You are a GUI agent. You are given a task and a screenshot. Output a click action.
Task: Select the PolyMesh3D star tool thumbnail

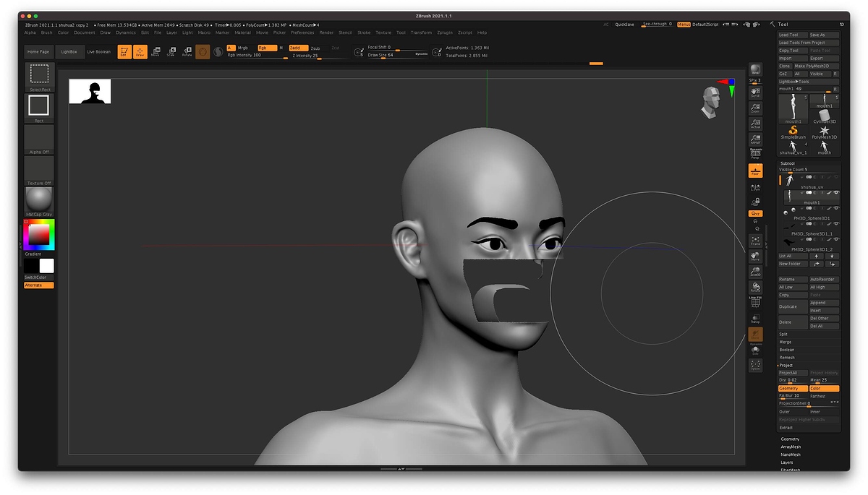click(x=824, y=132)
